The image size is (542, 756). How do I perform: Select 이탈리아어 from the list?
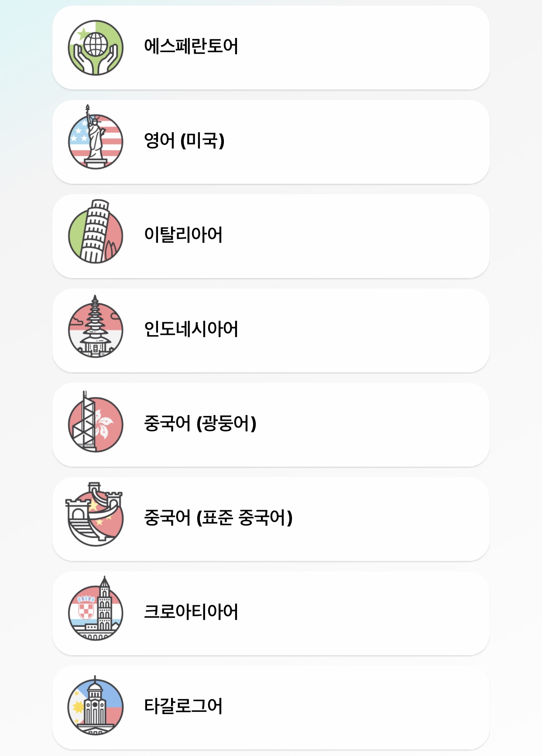[183, 235]
